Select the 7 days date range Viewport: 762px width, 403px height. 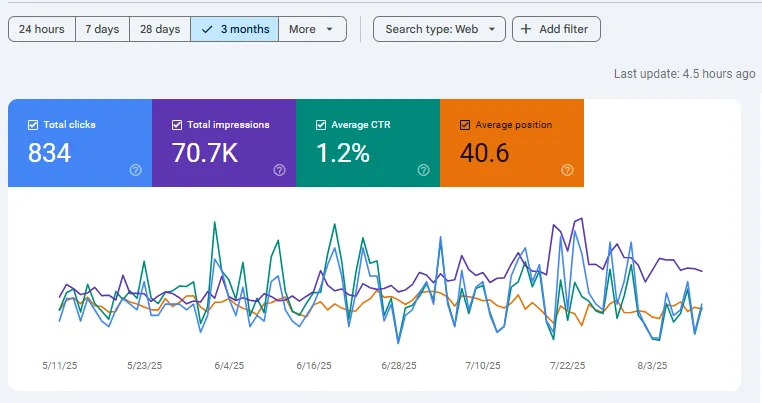pos(103,29)
